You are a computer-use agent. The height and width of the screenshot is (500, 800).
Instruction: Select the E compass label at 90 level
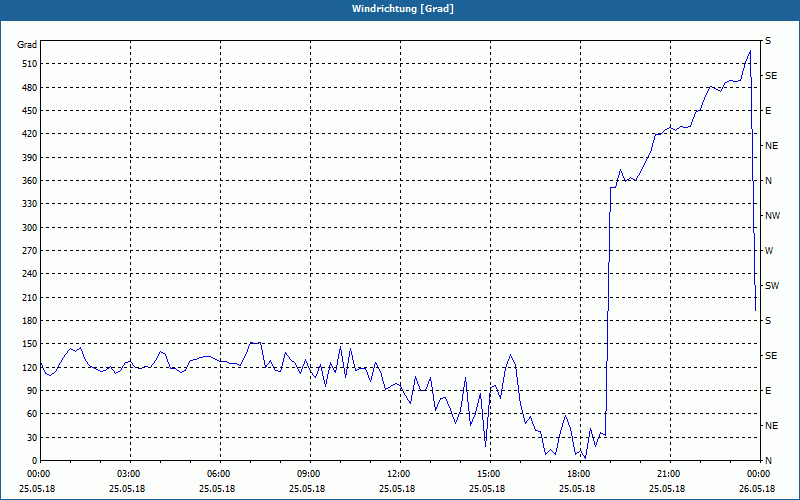coord(768,391)
